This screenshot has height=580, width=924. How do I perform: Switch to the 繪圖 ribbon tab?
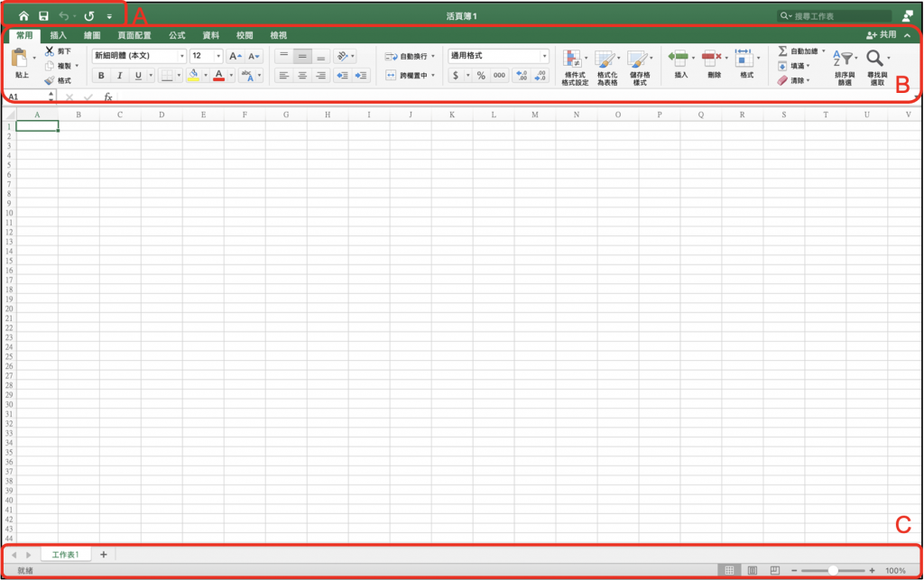pos(92,35)
